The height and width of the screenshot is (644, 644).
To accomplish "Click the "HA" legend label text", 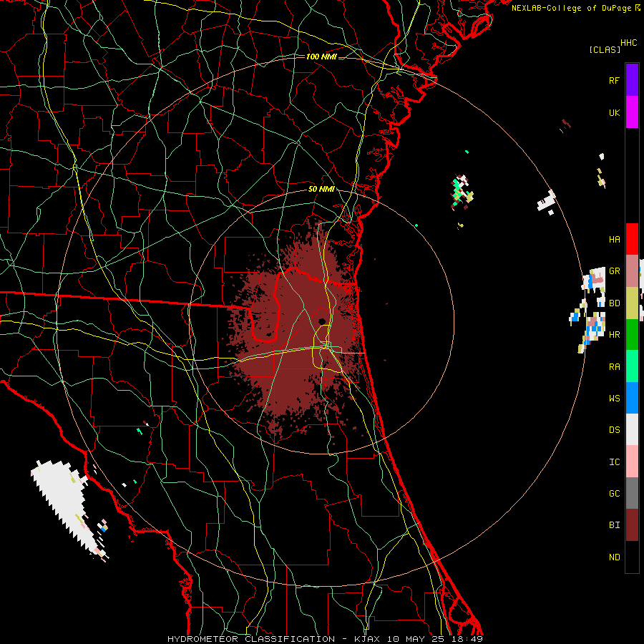I will pyautogui.click(x=614, y=239).
